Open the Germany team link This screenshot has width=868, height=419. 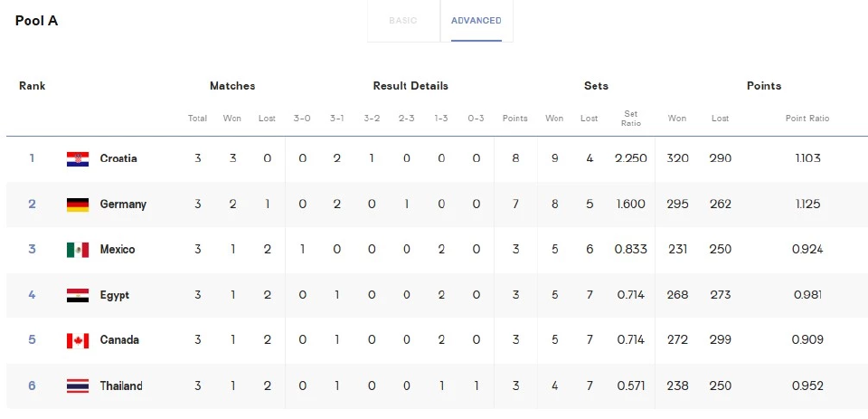click(x=123, y=205)
